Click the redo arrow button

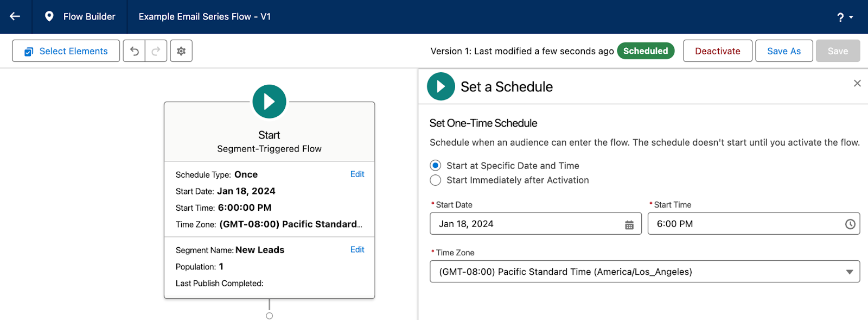pos(156,51)
